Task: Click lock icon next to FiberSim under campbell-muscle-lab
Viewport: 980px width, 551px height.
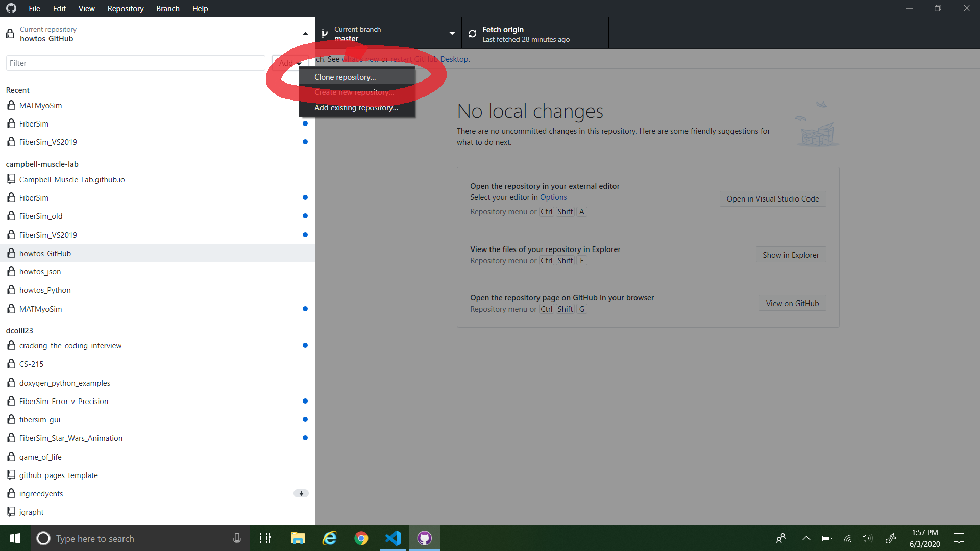Action: pos(11,197)
